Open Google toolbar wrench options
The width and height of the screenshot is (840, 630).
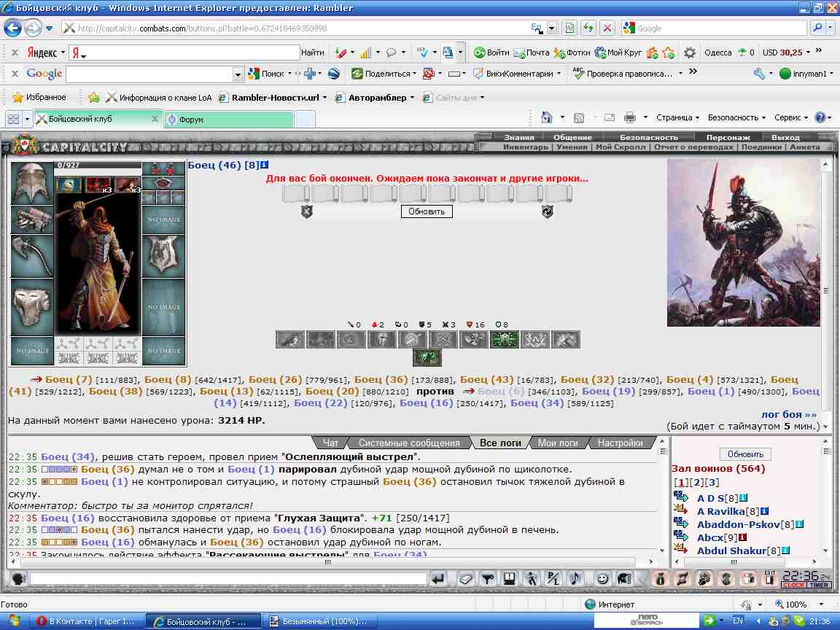coord(759,74)
